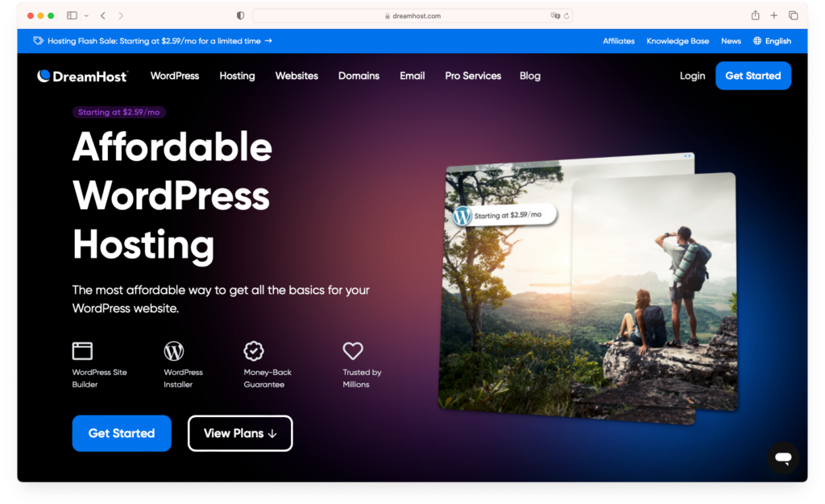Click the arrow after the flash sale text

268,41
